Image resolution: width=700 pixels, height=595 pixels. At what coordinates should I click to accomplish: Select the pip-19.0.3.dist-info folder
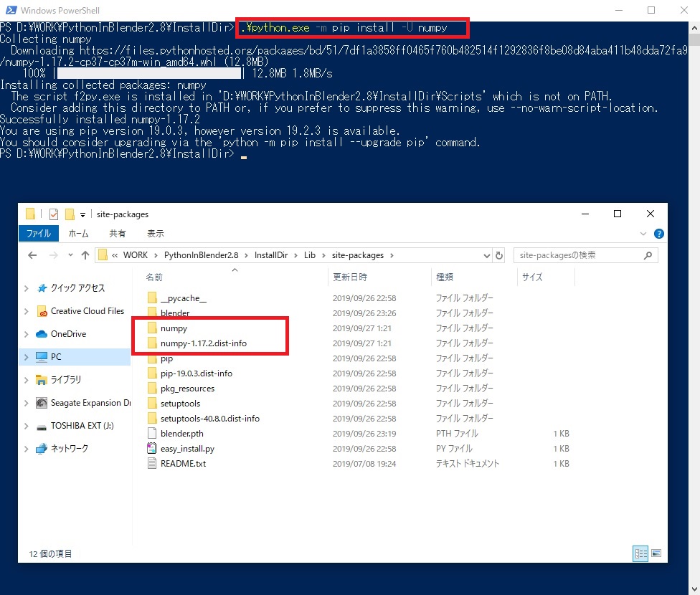coord(197,373)
